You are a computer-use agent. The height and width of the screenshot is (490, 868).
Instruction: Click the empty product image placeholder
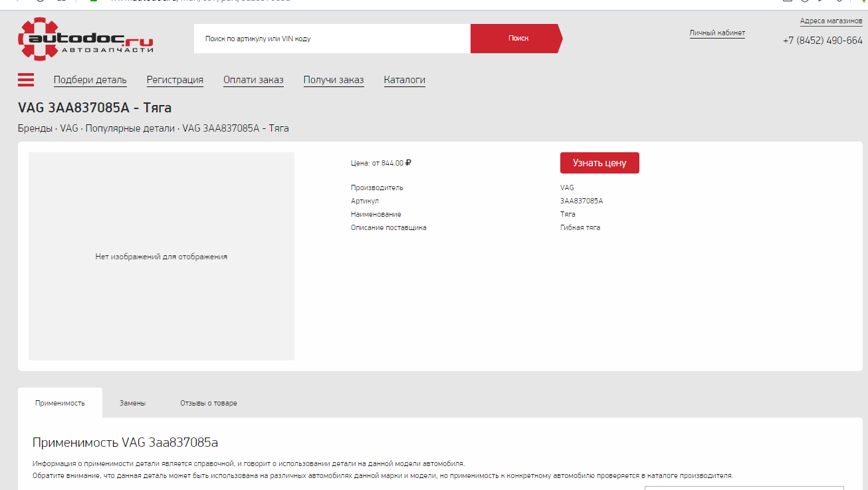(x=162, y=256)
